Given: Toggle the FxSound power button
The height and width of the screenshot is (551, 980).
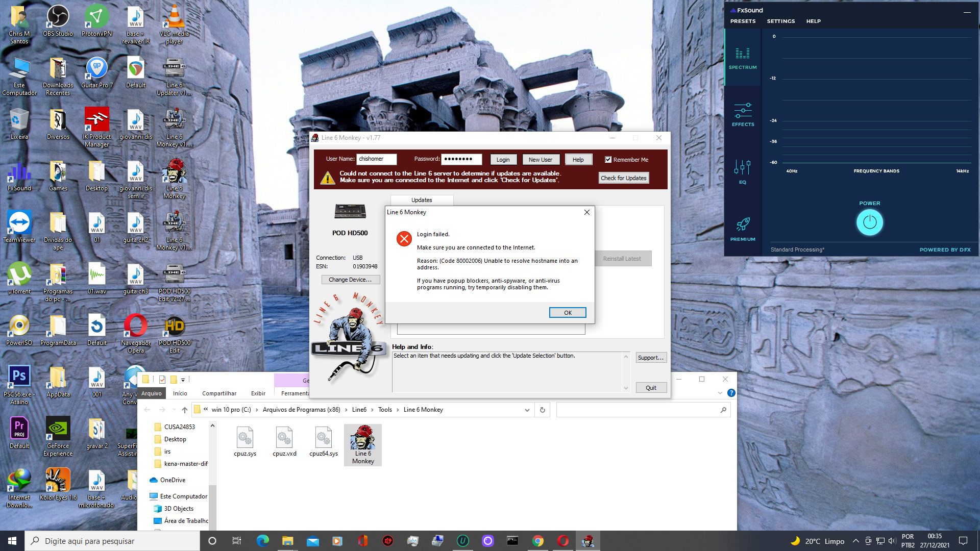Looking at the screenshot, I should point(869,222).
